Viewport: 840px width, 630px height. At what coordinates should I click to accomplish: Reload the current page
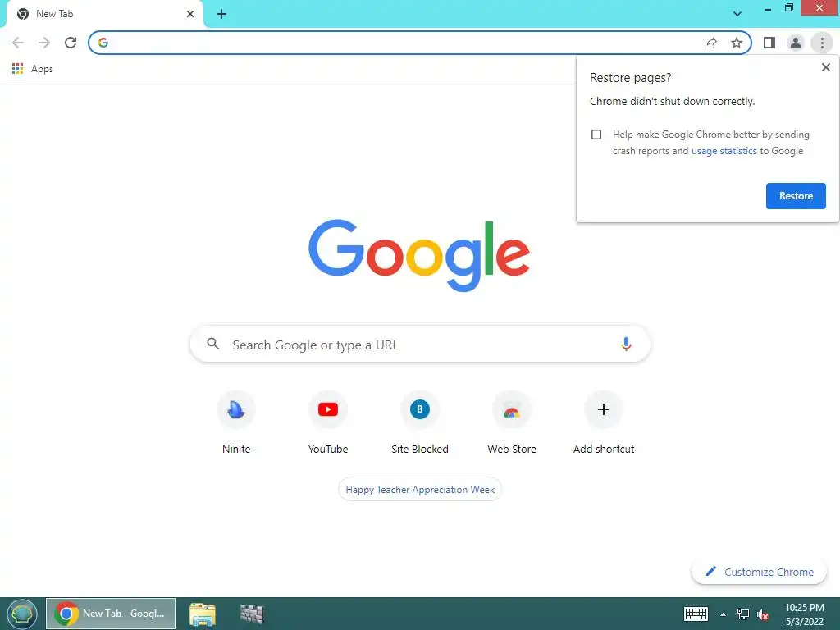[x=71, y=43]
